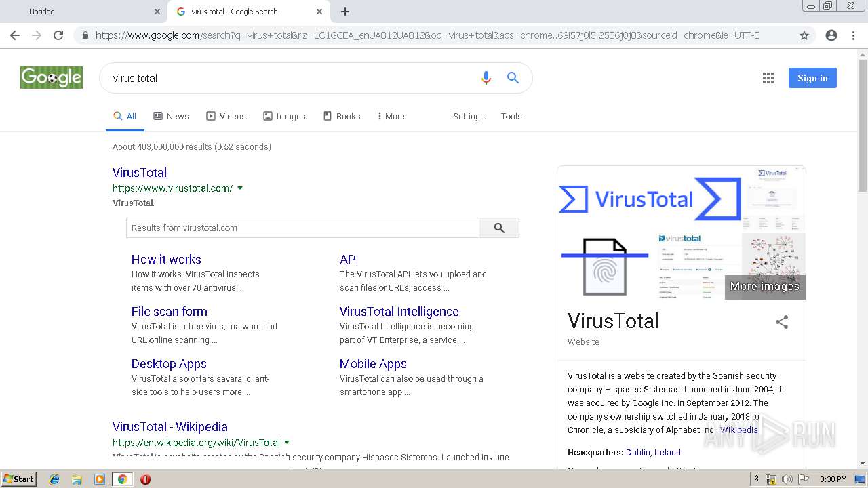Switch to the Books results tab
Screen dimensions: 868x488
342,117
